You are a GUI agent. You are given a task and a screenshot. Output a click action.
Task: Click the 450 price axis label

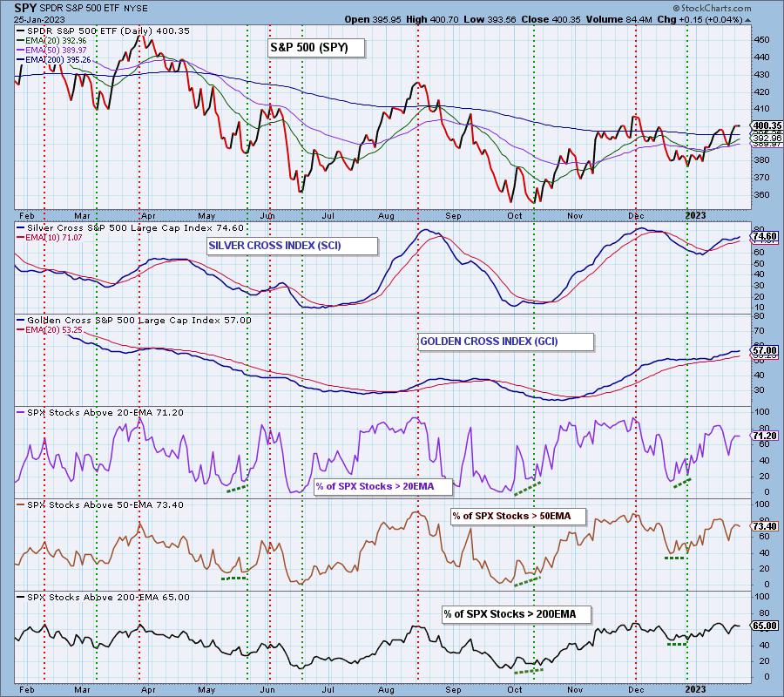click(x=762, y=40)
